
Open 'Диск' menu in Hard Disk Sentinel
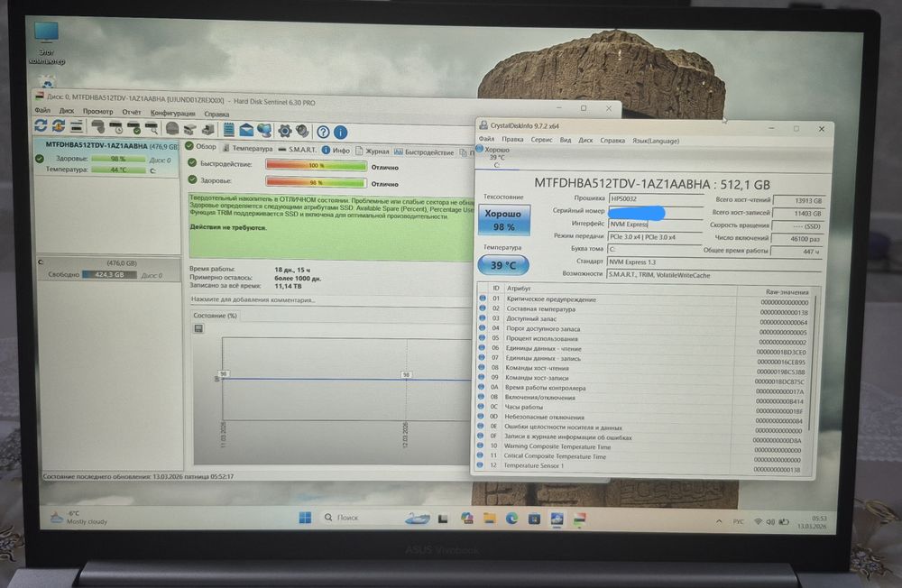(x=66, y=110)
